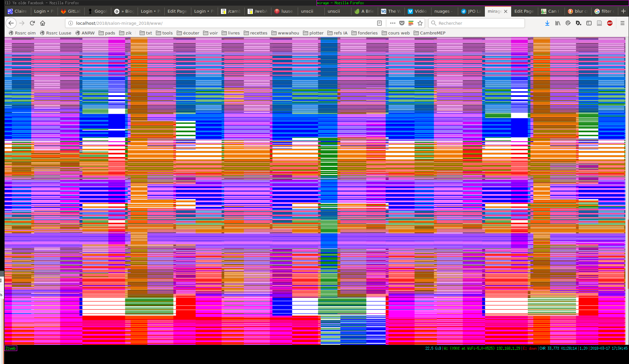The height and width of the screenshot is (364, 629).
Task: Open the Library menu icon
Action: coord(558,23)
